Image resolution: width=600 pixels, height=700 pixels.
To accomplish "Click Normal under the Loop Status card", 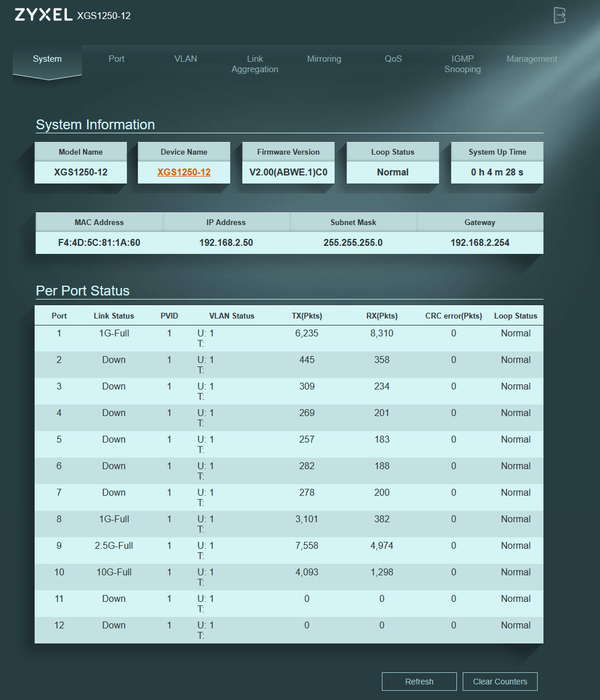I will click(393, 172).
